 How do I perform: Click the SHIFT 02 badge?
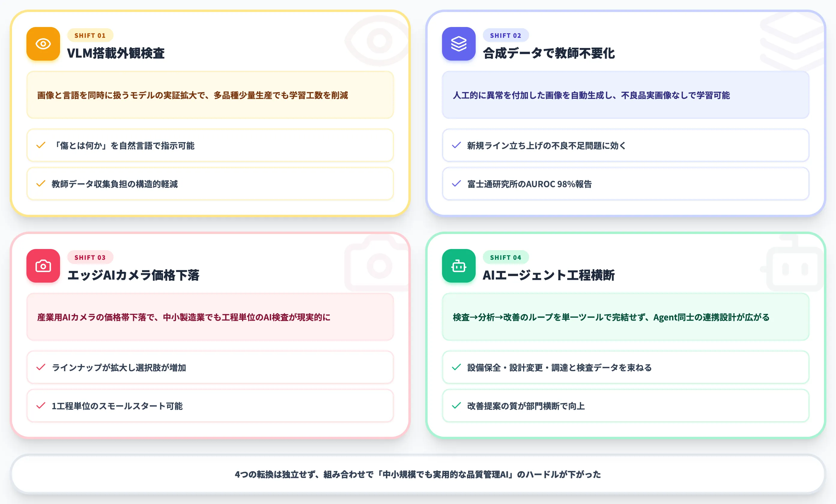(506, 35)
